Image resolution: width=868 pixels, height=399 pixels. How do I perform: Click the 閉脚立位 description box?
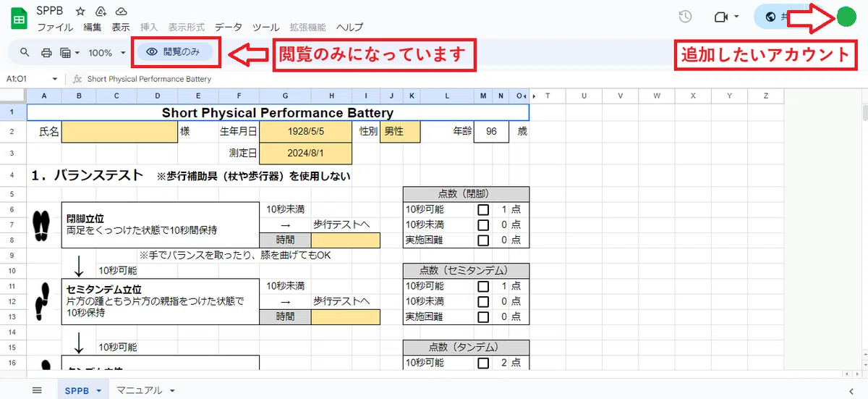pos(161,224)
